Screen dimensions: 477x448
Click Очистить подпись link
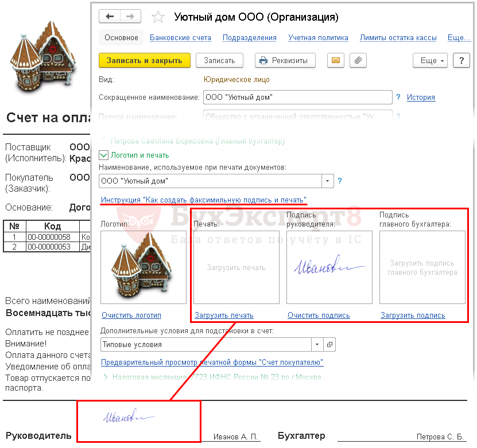click(319, 315)
